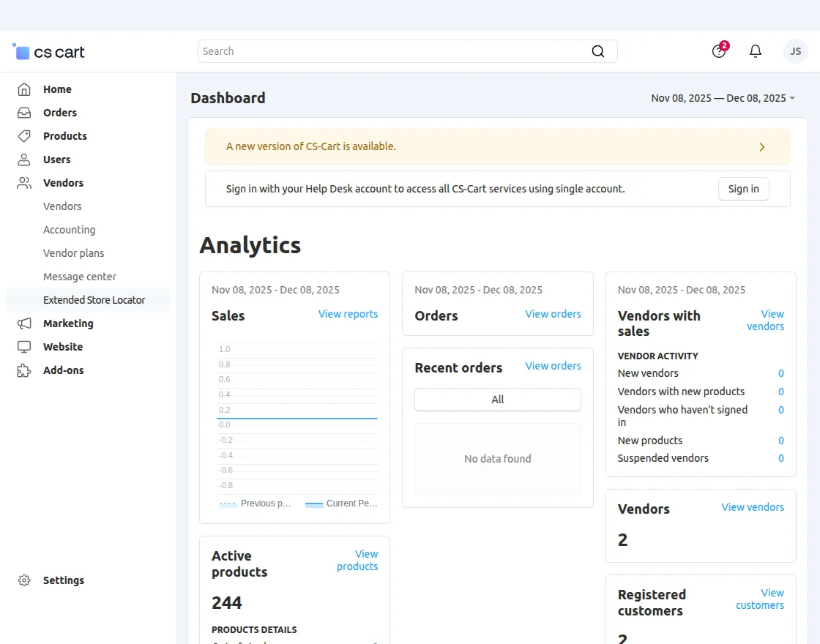Select the Orders sidebar icon
Image resolution: width=820 pixels, height=644 pixels.
coord(25,112)
